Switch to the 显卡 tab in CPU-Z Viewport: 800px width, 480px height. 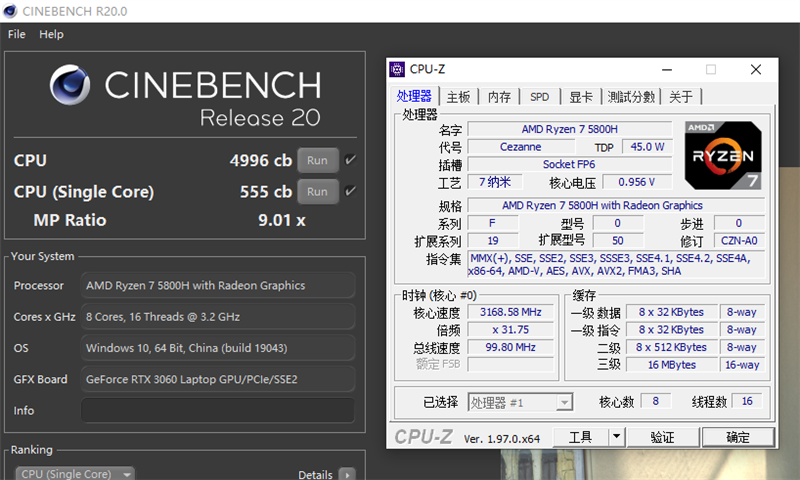[581, 97]
